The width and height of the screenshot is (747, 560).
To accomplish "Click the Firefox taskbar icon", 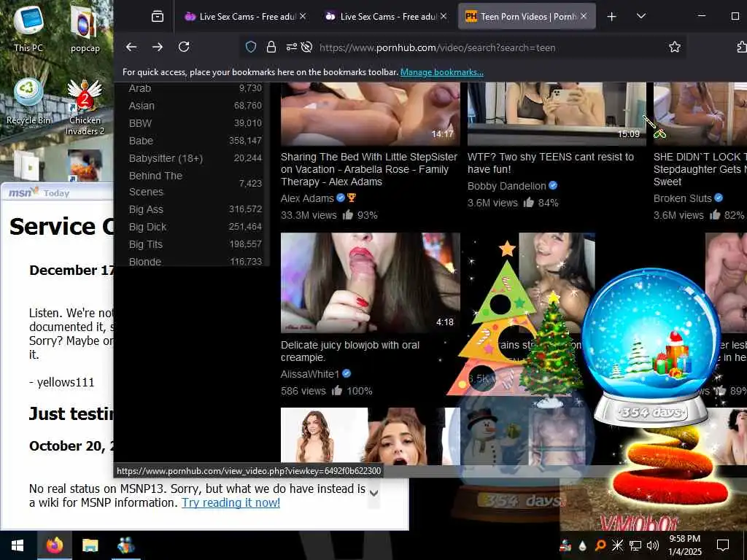I will click(x=54, y=545).
